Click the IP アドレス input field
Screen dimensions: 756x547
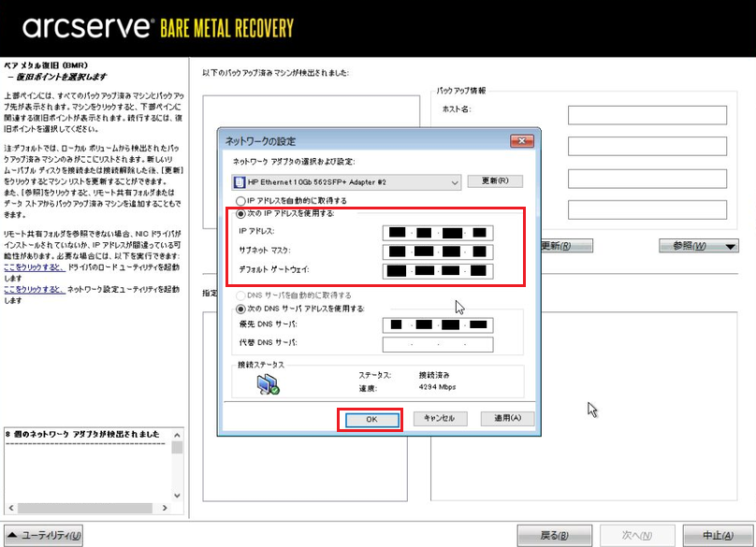(x=438, y=233)
